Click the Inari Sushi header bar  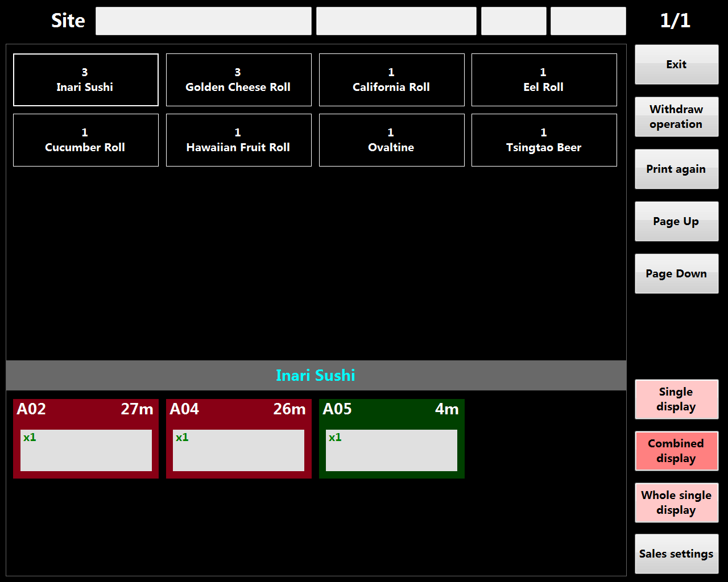pos(316,375)
